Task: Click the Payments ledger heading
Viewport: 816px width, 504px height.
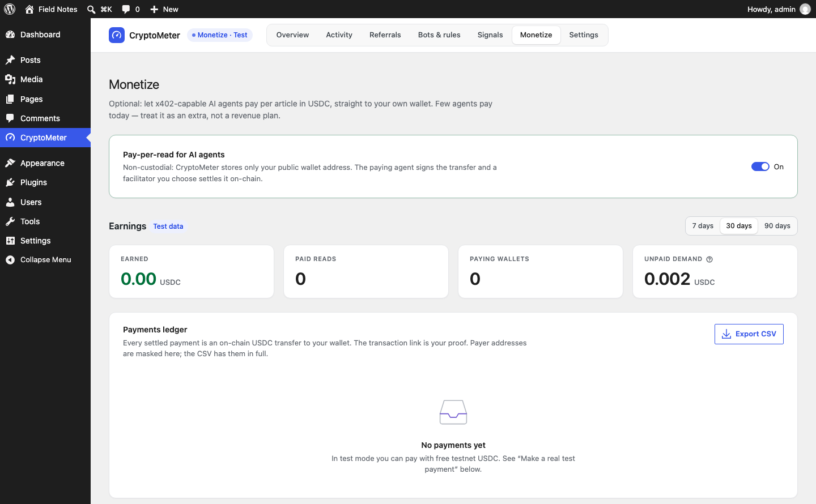Action: [x=155, y=330]
